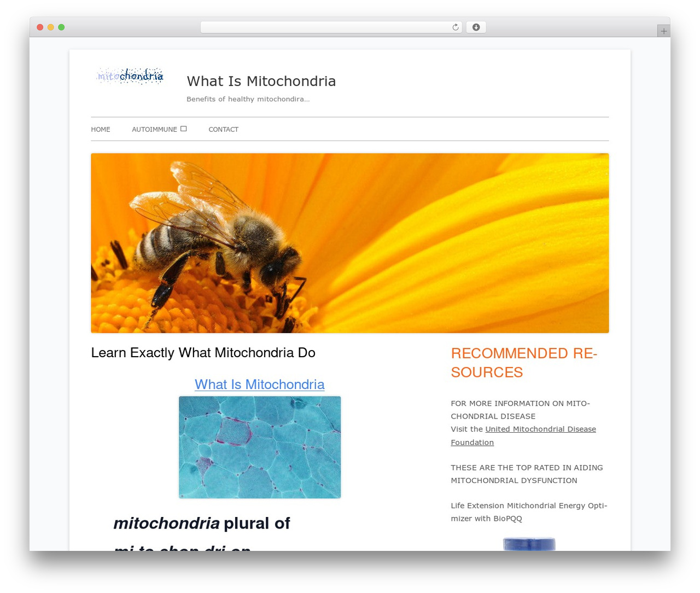Screen dimensions: 700x593
Task: Minimize the browser with yellow button
Action: pos(51,27)
